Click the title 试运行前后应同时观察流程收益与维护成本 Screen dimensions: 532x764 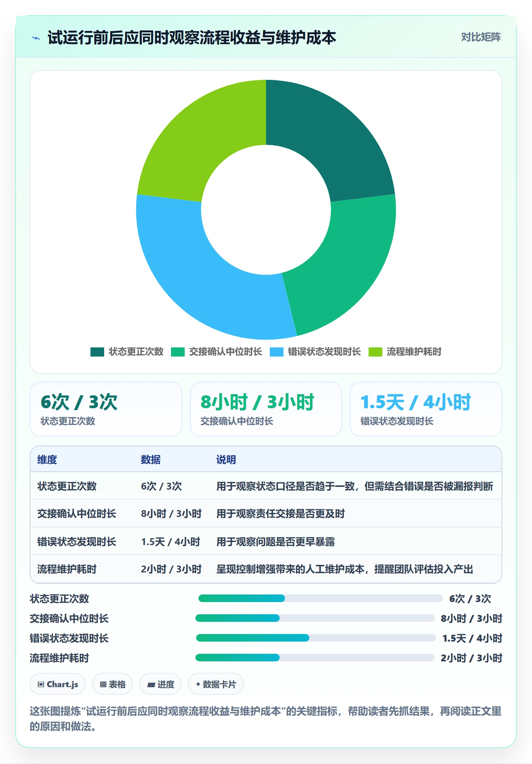click(x=192, y=38)
